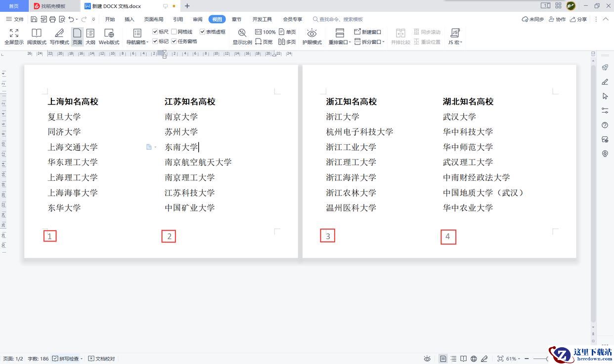Set zoom to 100%
Screen dimensions: 614x364
pyautogui.click(x=265, y=32)
